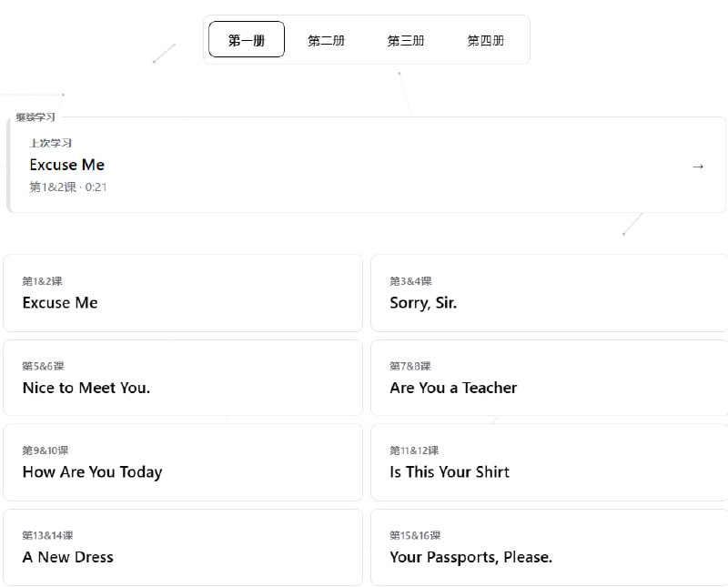
Task: Choose the "Is This Your Shirt" lesson
Action: 549,462
